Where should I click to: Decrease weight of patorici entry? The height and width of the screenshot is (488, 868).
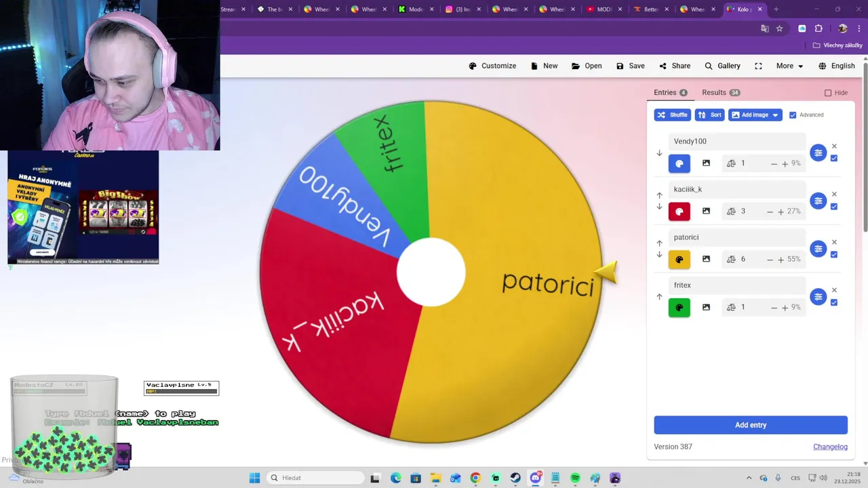pos(770,260)
